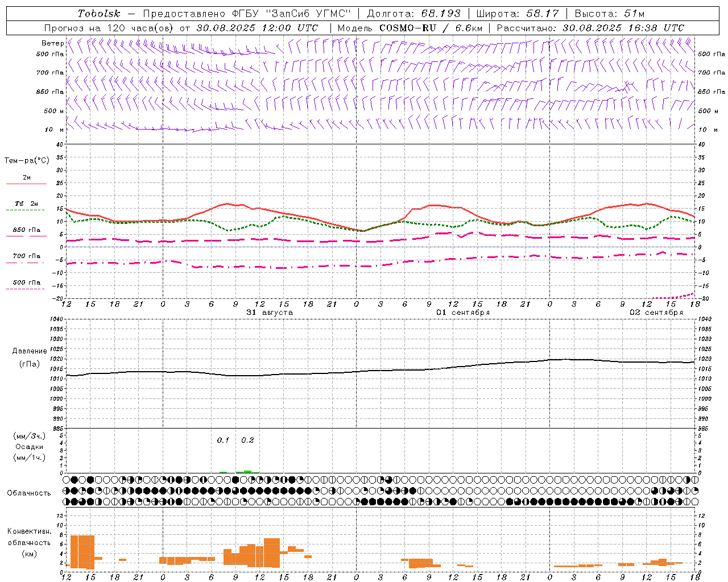Click the '2м' temperature legend entry

pyautogui.click(x=27, y=178)
